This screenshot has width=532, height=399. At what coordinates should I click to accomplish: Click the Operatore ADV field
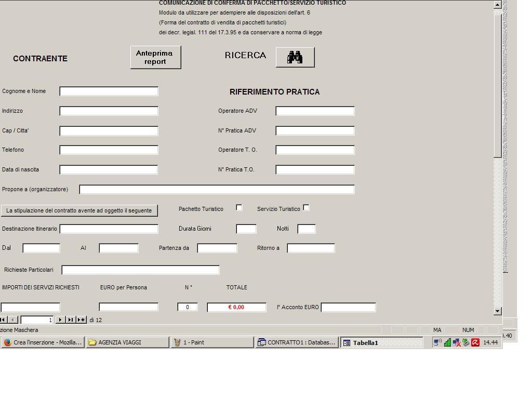(315, 111)
